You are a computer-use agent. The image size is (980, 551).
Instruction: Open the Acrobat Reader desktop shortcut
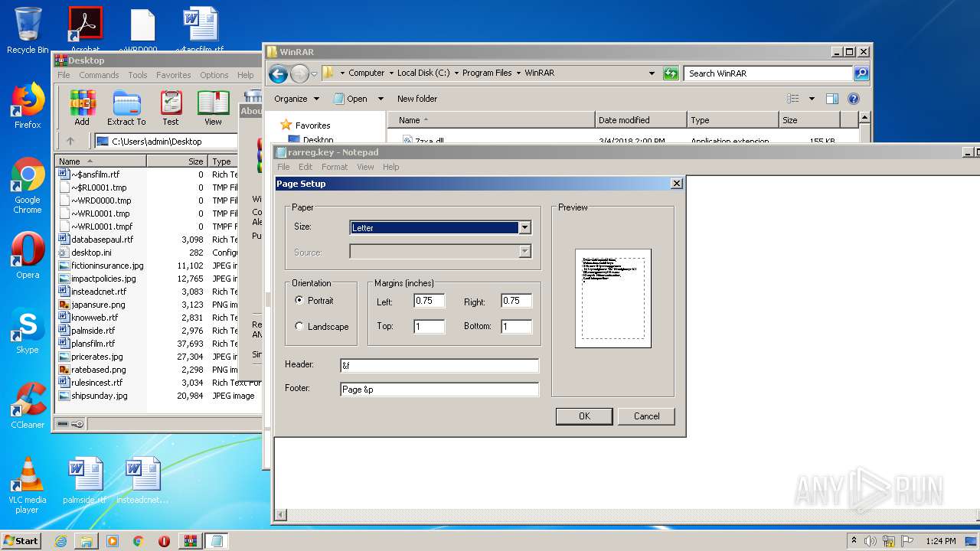coord(85,31)
